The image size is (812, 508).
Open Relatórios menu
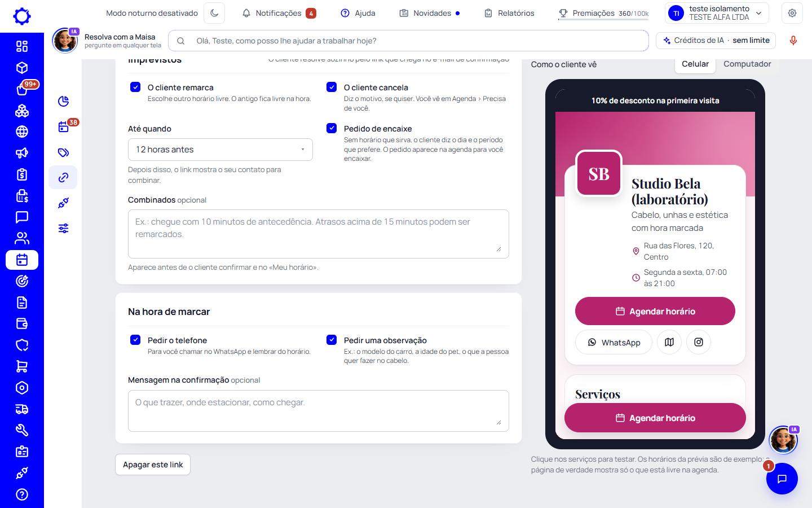click(509, 13)
